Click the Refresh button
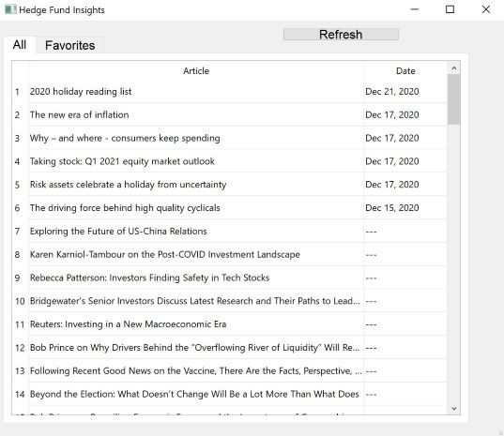This screenshot has width=504, height=436. coord(341,35)
